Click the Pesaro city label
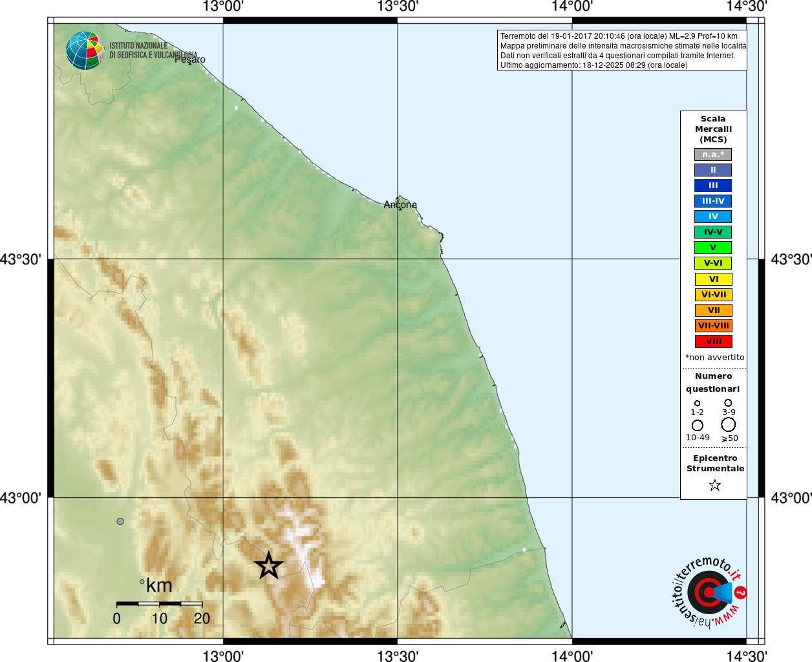The height and width of the screenshot is (662, 812). click(190, 59)
